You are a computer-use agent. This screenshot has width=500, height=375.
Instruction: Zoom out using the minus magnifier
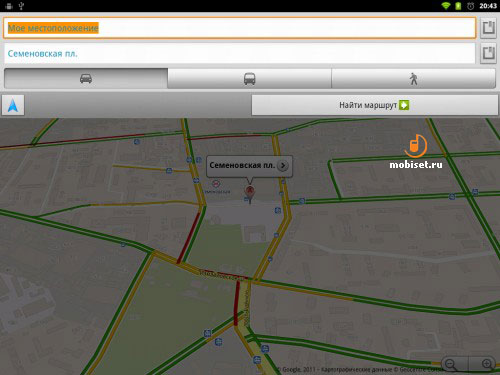(x=451, y=364)
